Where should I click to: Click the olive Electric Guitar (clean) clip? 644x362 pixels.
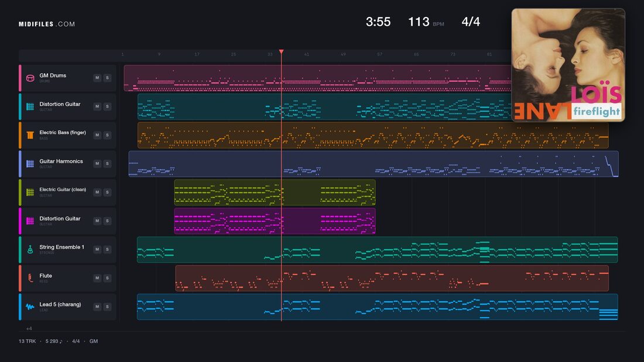(x=275, y=192)
